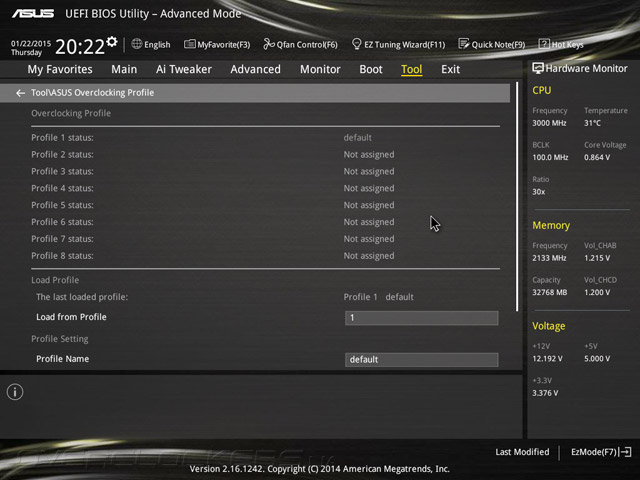Show the Hot Keys list
The height and width of the screenshot is (480, 640).
pos(567,44)
